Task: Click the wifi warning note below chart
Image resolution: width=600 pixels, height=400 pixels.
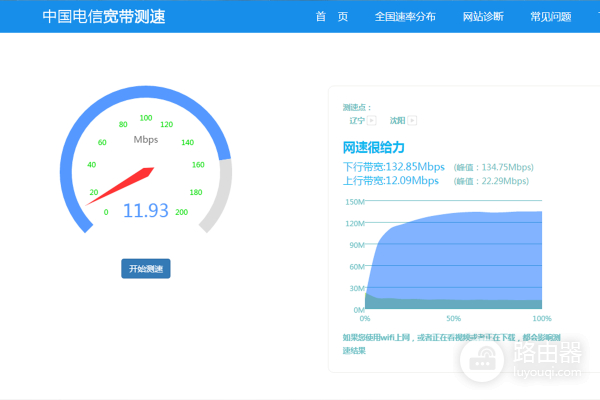Action: (x=452, y=344)
